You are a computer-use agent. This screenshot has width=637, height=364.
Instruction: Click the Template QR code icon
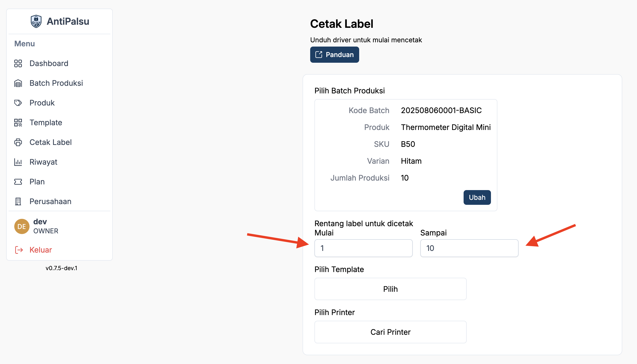(x=18, y=123)
